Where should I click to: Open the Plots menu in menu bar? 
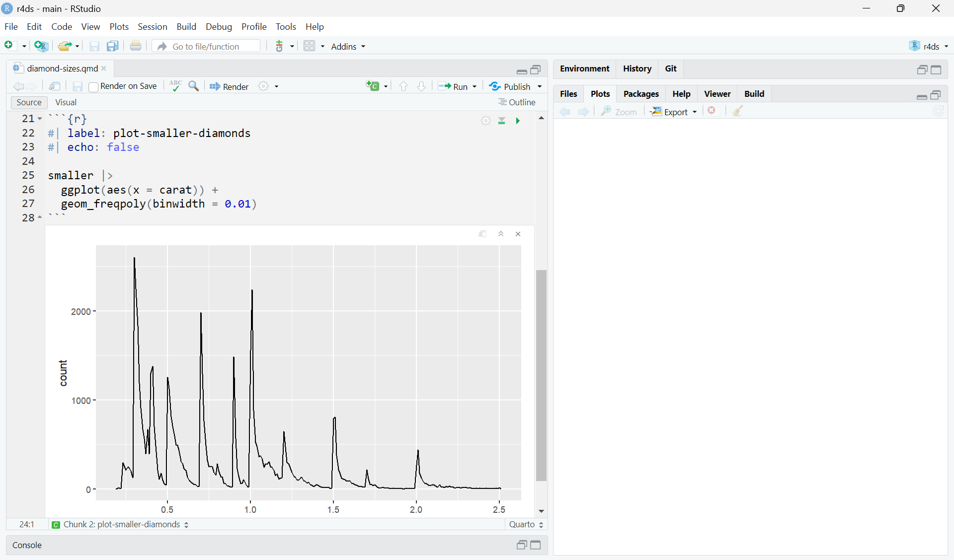click(x=119, y=27)
